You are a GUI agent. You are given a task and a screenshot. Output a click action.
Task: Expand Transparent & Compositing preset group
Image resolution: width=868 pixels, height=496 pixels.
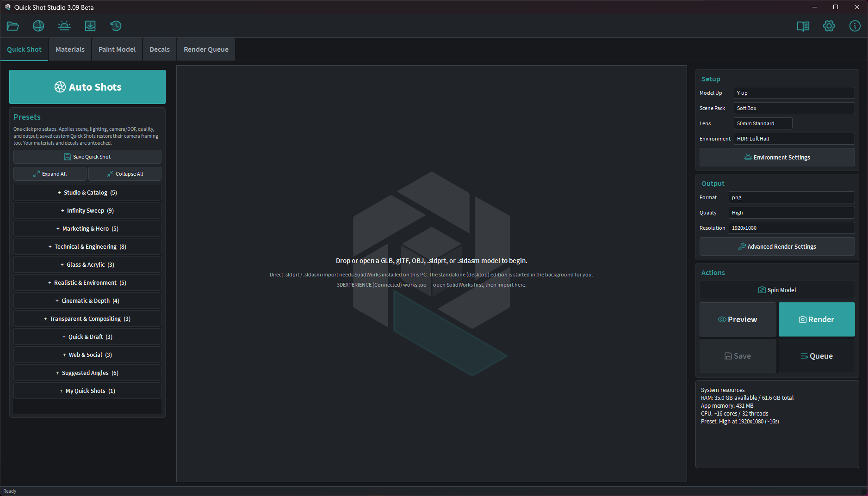[87, 318]
